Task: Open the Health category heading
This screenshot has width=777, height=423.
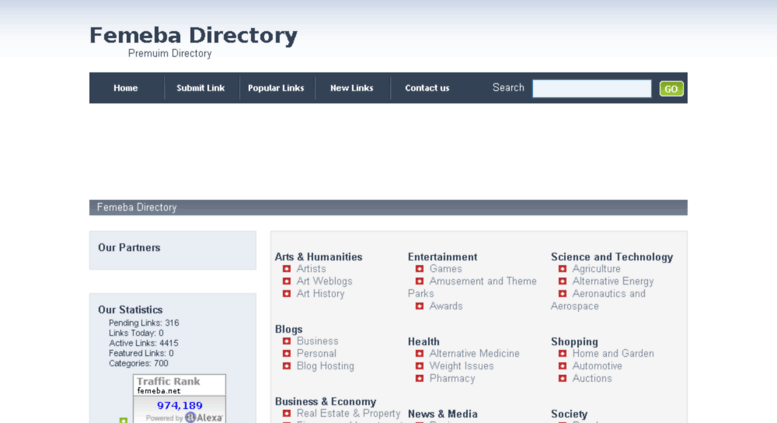Action: coord(424,342)
